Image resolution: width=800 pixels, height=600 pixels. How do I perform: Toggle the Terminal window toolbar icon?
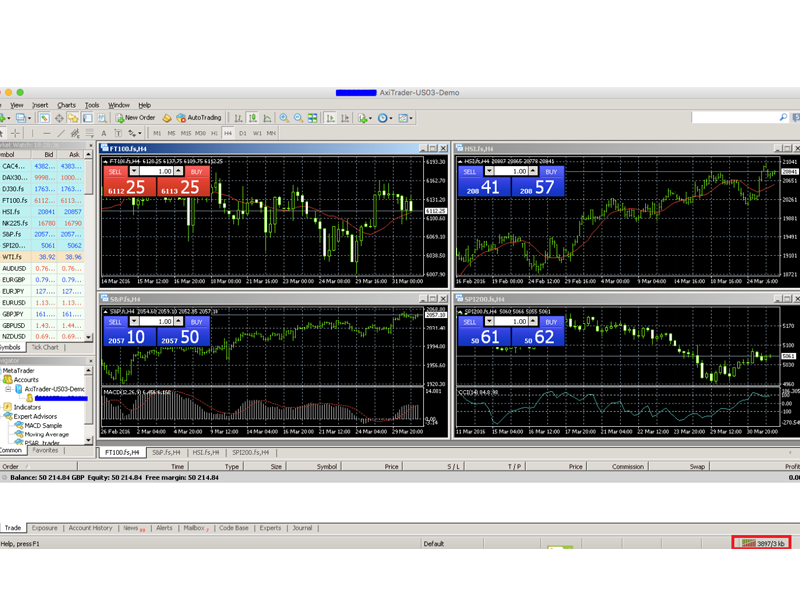pos(88,118)
